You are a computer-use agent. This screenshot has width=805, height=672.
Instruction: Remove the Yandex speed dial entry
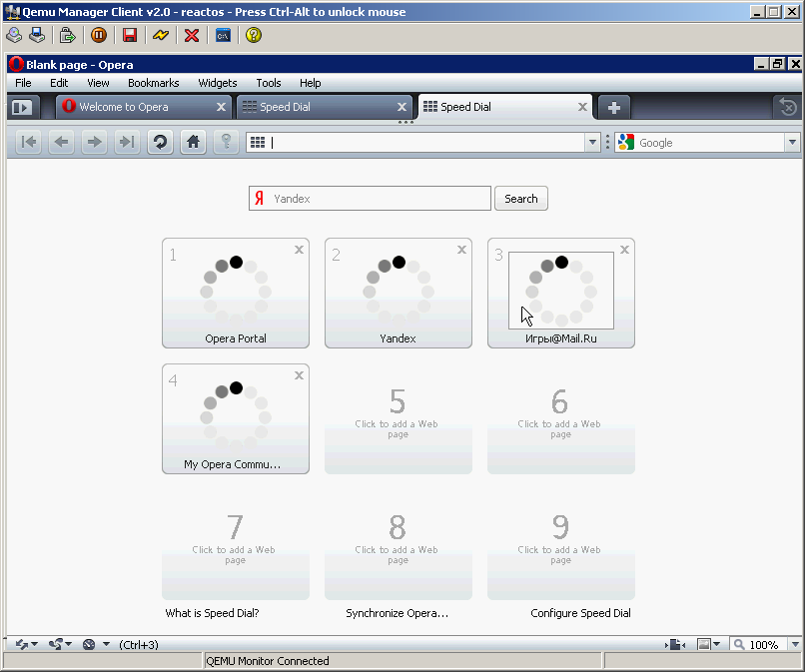pyautogui.click(x=461, y=250)
